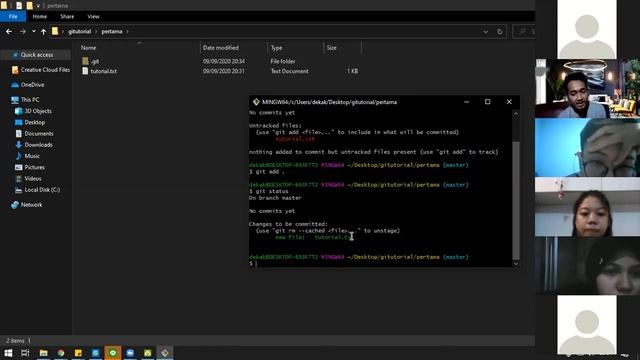Open Google Chrome from the taskbar
The image size is (640, 360).
click(x=61, y=353)
